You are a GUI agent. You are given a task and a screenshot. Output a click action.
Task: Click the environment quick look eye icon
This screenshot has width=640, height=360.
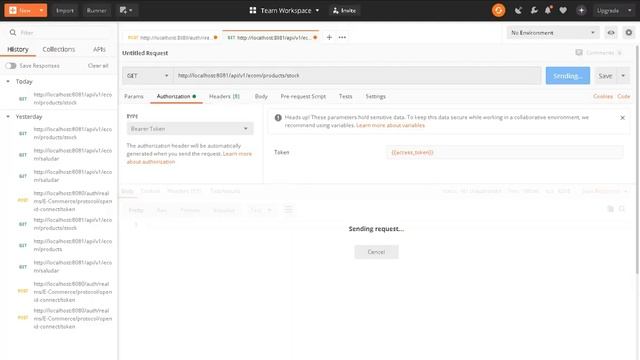click(611, 33)
